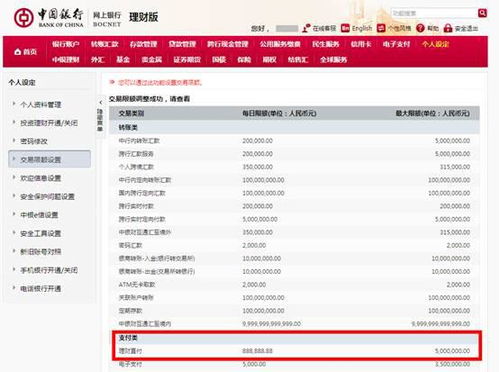Open the 国债 menu
The width and height of the screenshot is (499, 372).
(219, 60)
